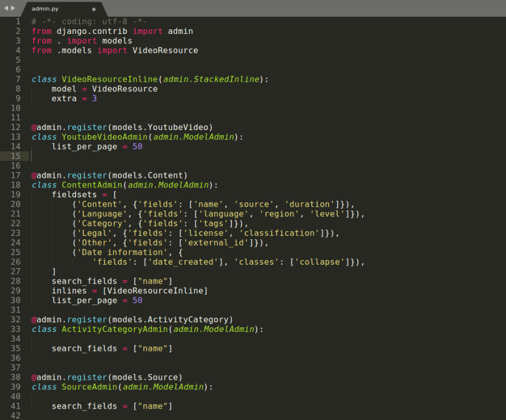Click 'search_fields' on line 35

(85, 349)
